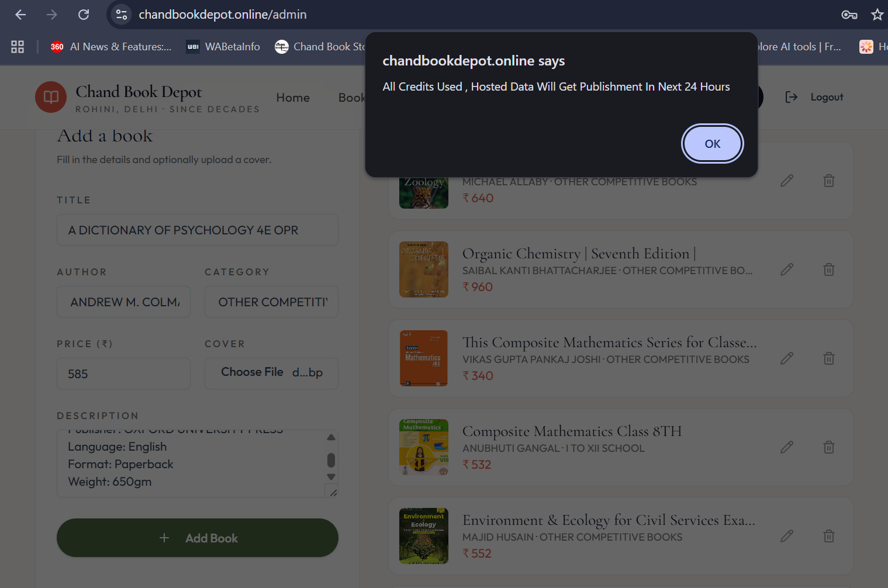Image resolution: width=888 pixels, height=588 pixels.
Task: Delete the Organic Chemistry Seventh Edition book
Action: [829, 269]
